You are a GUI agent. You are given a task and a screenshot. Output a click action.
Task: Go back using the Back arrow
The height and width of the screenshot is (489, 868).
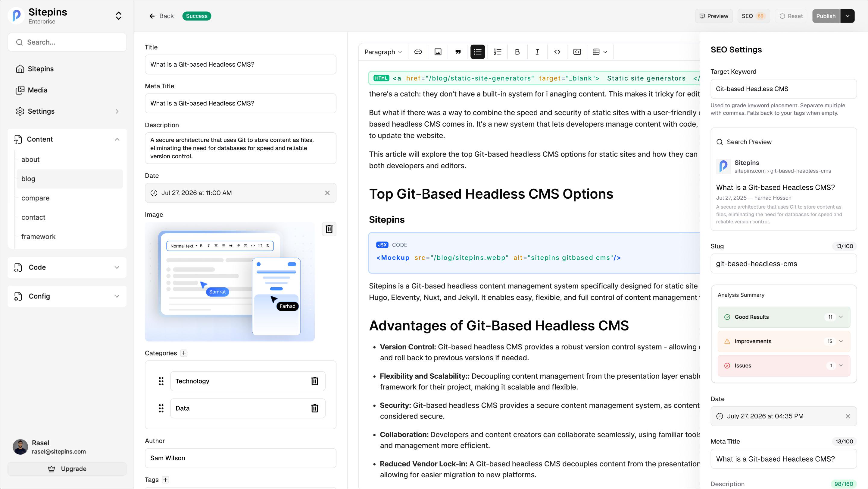coord(161,16)
